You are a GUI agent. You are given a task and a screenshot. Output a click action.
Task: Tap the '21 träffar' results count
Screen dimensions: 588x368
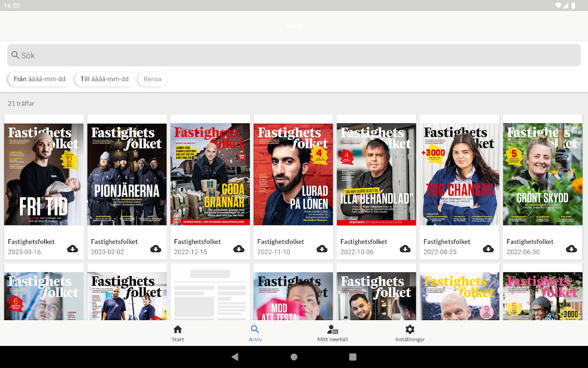pyautogui.click(x=21, y=103)
